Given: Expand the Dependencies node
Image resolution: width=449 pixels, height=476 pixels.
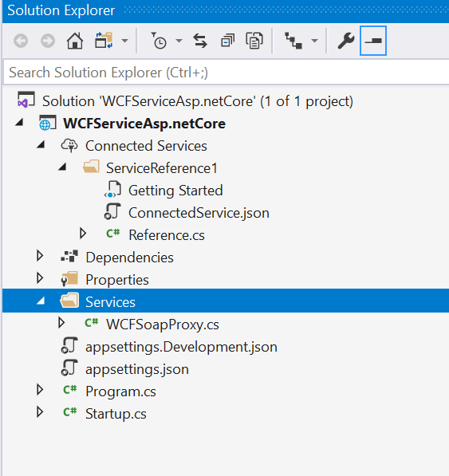Looking at the screenshot, I should (40, 256).
